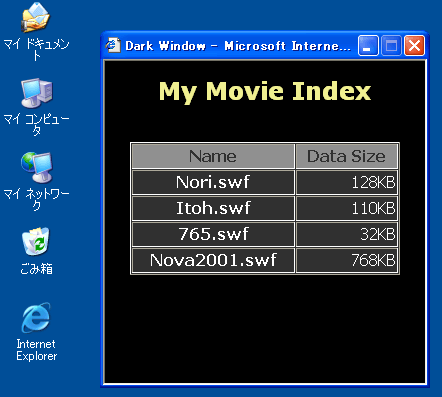Viewport: 442px width, 397px height.
Task: Click the Name column header
Action: 213,156
